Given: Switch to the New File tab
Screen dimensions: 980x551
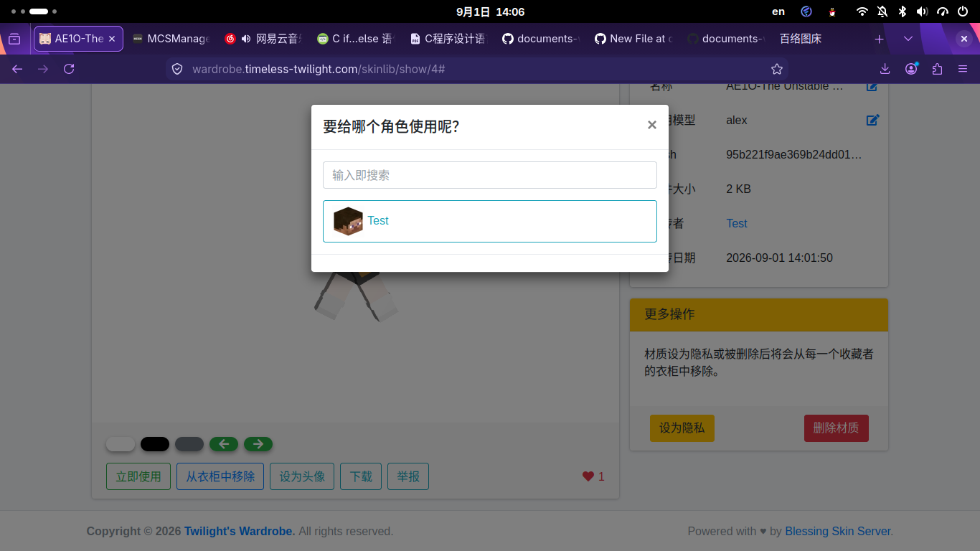Looking at the screenshot, I should [633, 39].
